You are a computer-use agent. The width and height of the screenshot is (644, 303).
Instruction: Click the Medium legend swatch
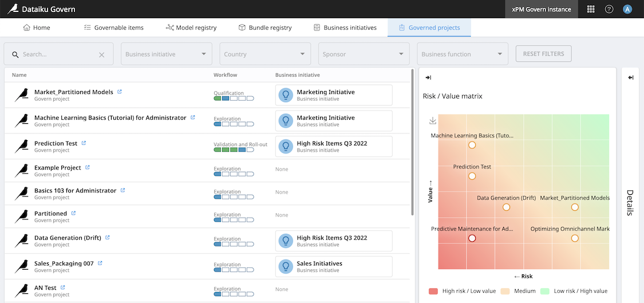coord(505,291)
